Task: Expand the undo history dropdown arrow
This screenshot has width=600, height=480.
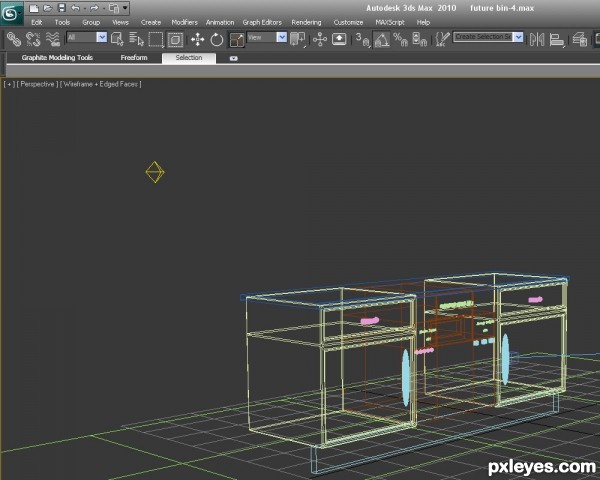Action: pos(84,8)
